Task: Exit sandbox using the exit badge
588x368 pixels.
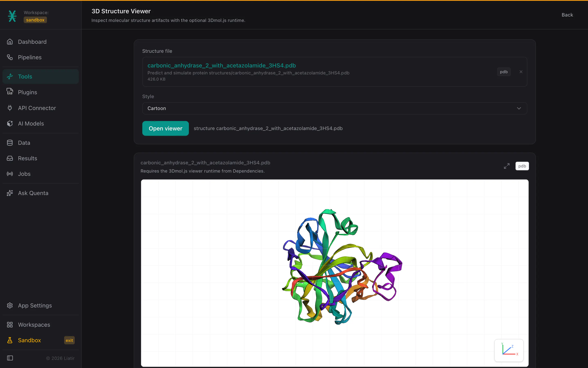Action: (69, 340)
